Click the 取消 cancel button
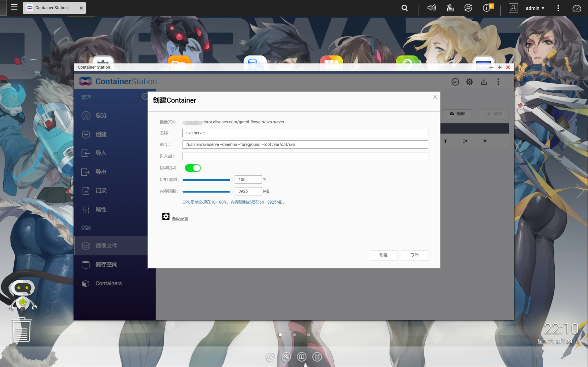The width and height of the screenshot is (588, 367). pos(414,255)
